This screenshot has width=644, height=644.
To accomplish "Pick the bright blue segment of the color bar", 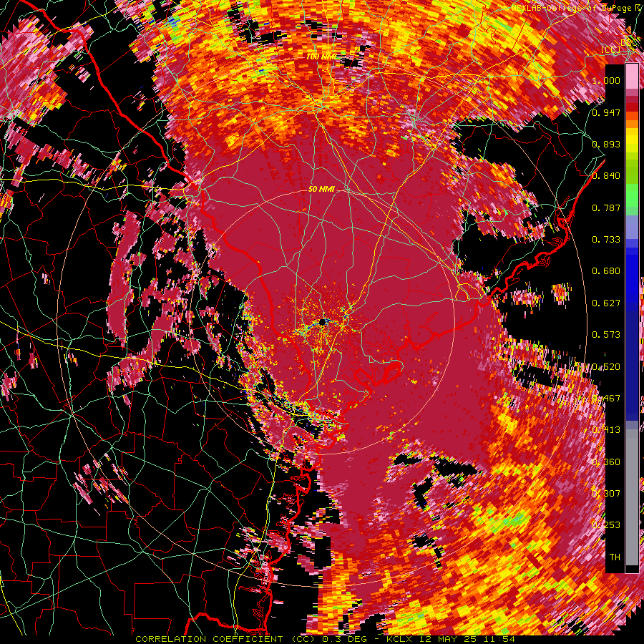I will click(x=632, y=275).
